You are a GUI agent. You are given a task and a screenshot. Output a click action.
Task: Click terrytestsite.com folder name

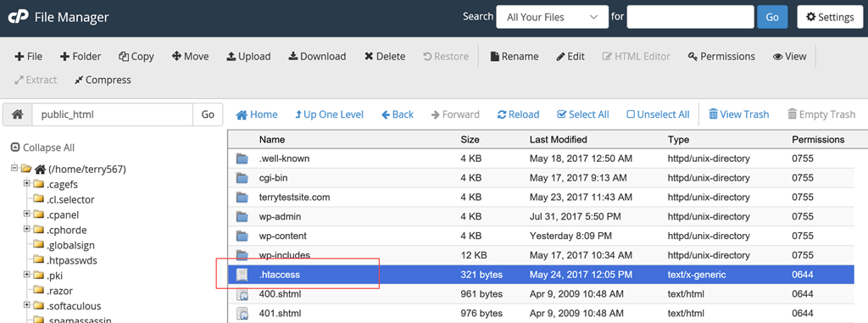click(x=294, y=198)
